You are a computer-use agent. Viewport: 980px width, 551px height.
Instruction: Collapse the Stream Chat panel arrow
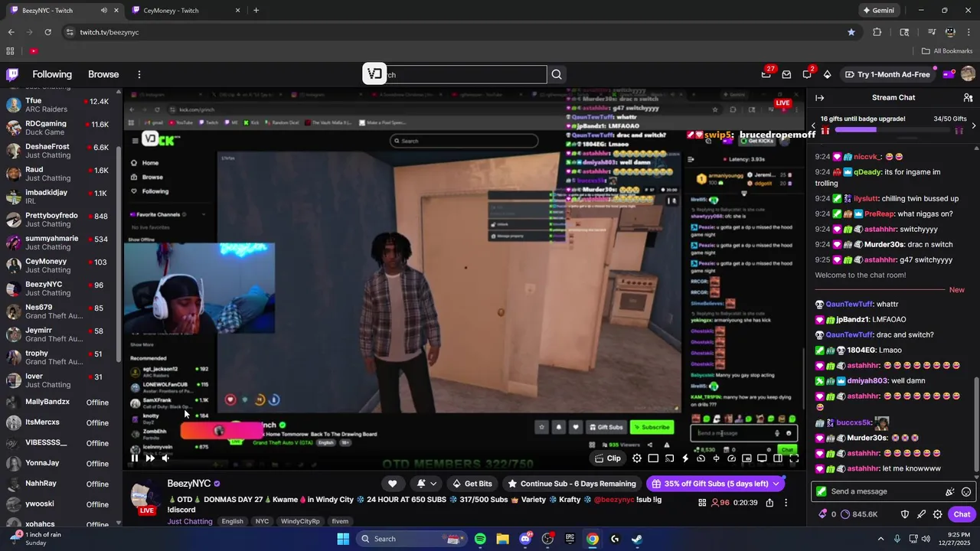coord(819,98)
